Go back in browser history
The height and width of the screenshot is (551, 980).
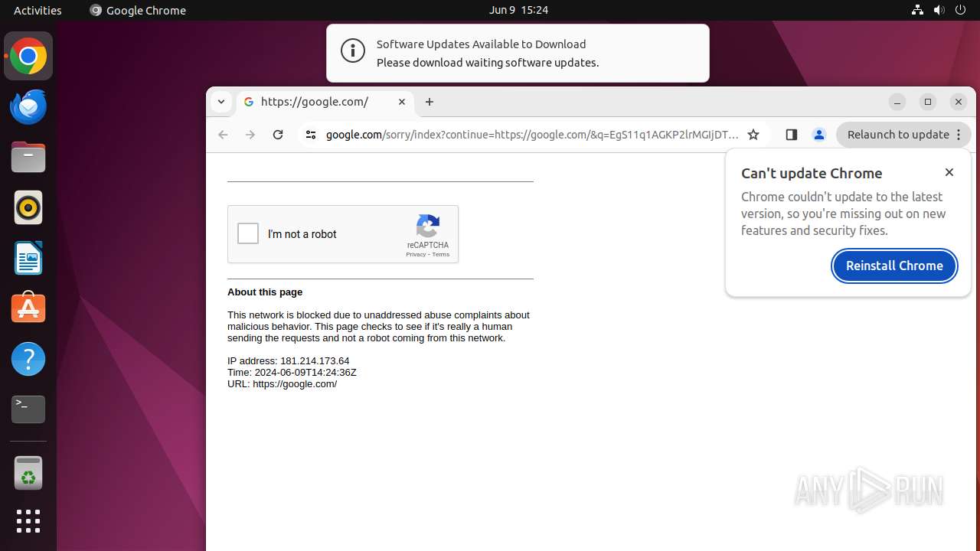223,135
